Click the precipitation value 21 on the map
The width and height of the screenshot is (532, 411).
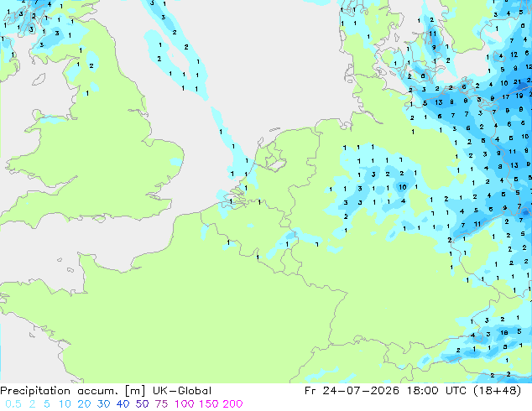click(x=517, y=82)
